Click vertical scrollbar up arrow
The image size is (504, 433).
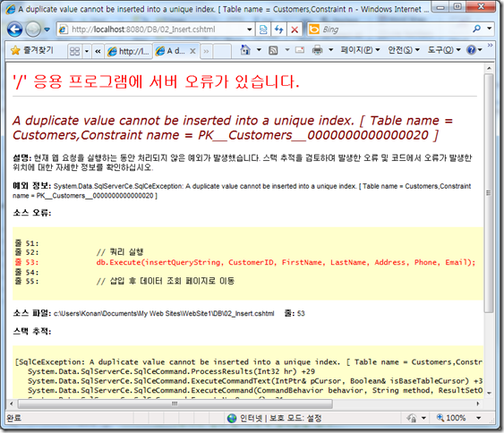489,68
